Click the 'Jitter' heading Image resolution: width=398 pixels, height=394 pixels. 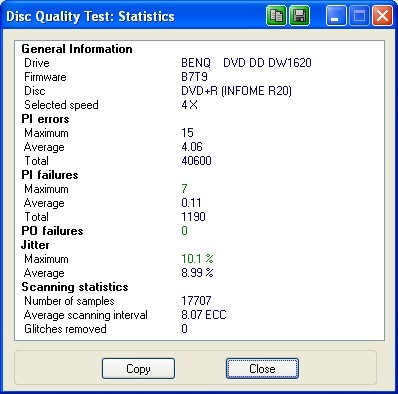point(35,245)
